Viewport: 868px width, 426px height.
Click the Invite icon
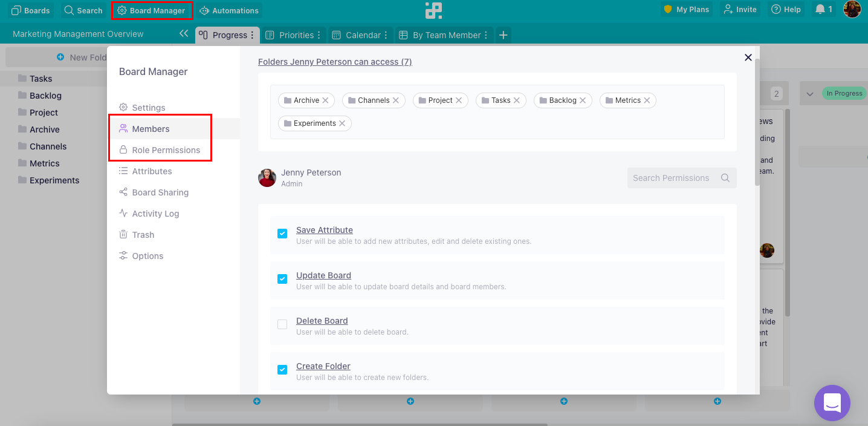(x=739, y=9)
